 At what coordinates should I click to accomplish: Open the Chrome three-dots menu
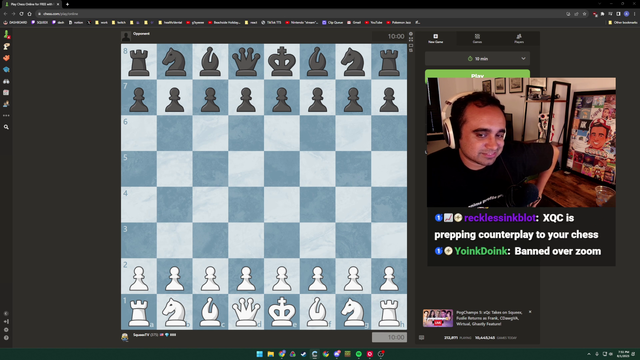point(634,14)
